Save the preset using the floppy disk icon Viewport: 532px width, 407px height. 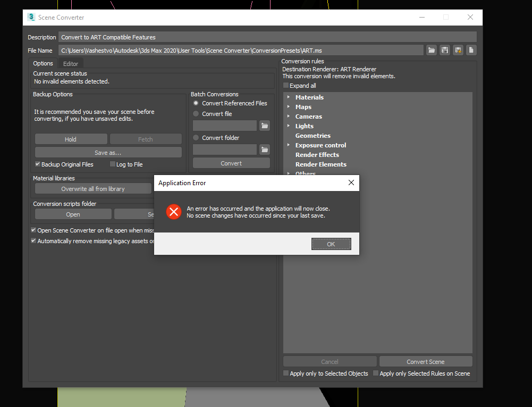coord(444,51)
